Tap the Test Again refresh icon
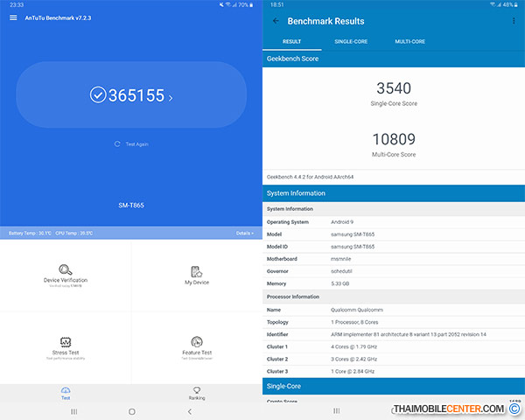 point(117,144)
